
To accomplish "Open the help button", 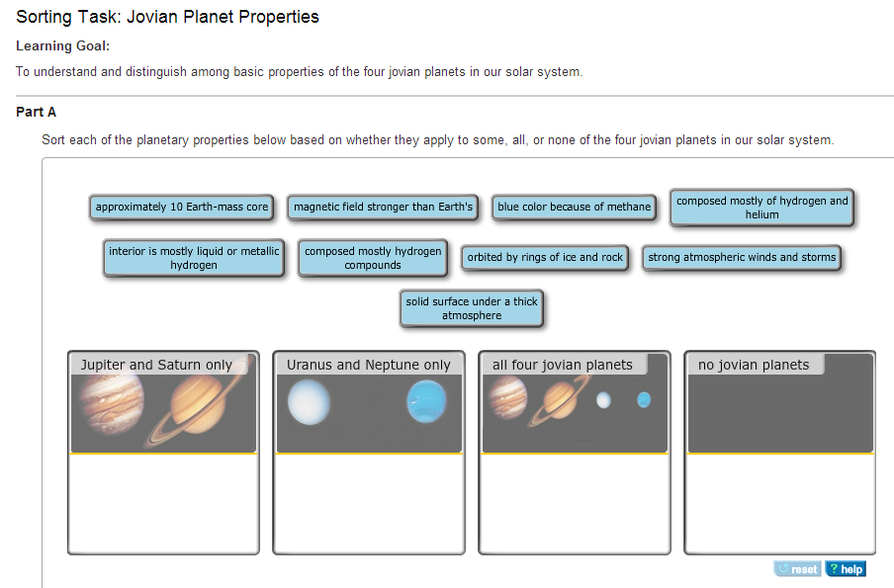I will tap(847, 568).
